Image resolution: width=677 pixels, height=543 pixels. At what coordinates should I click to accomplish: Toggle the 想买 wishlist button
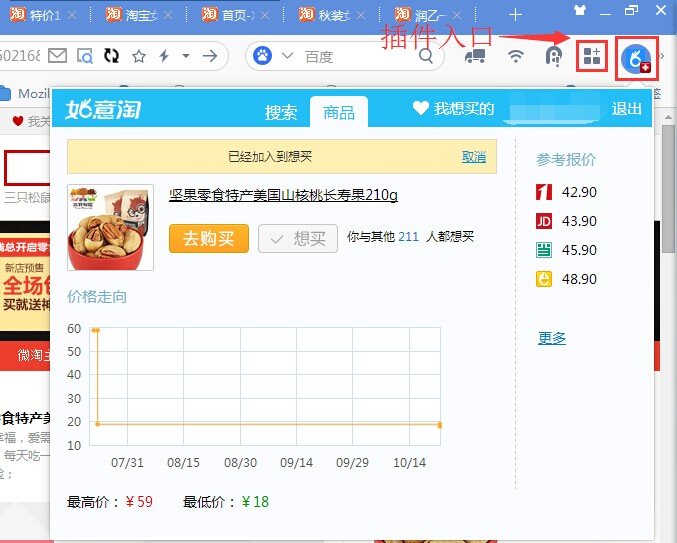tap(298, 238)
